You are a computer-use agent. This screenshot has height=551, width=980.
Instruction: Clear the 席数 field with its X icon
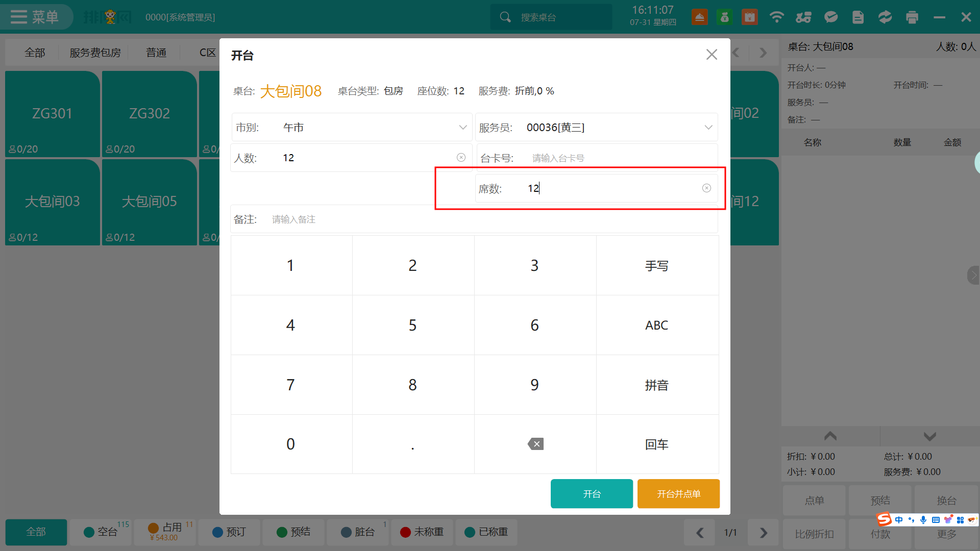pos(706,188)
